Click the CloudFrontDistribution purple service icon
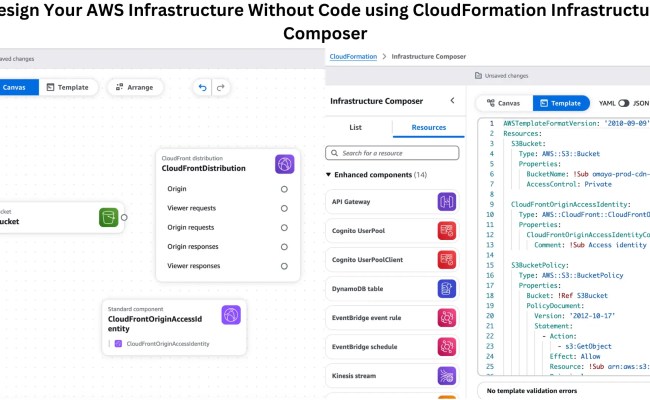Image resolution: width=650 pixels, height=400 pixels. coord(285,164)
